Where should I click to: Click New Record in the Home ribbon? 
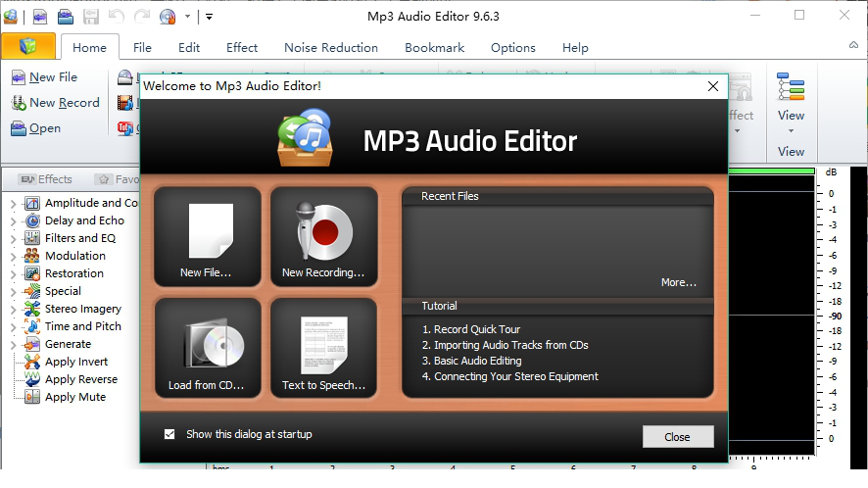coord(56,103)
